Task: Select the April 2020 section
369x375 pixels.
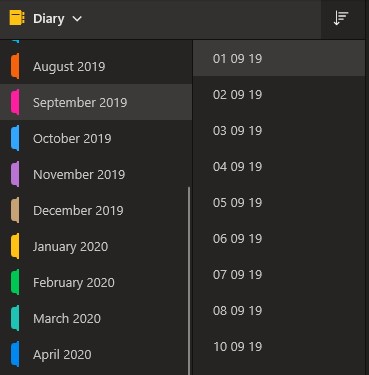Action: click(96, 354)
